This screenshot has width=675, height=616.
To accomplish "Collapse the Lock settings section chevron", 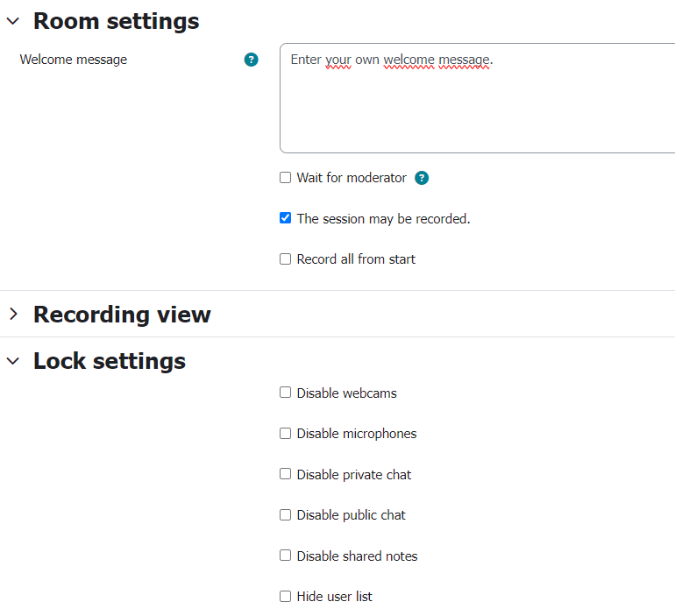I will (13, 360).
